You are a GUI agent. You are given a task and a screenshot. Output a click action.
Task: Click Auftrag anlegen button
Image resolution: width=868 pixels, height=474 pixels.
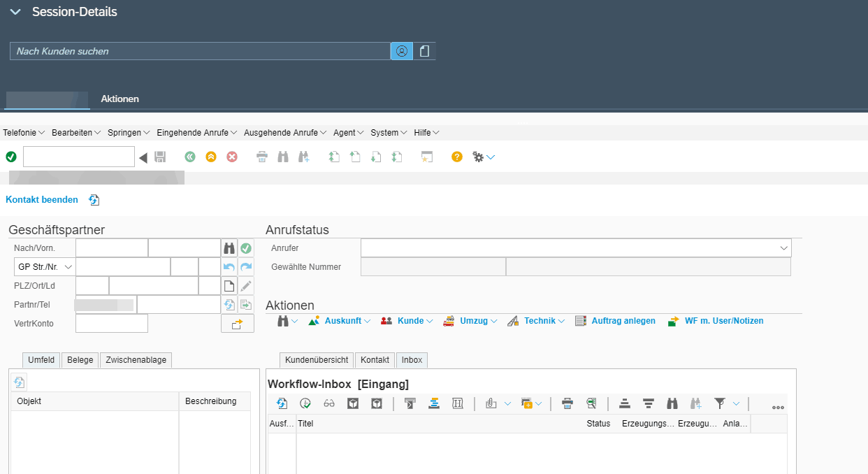pos(615,321)
